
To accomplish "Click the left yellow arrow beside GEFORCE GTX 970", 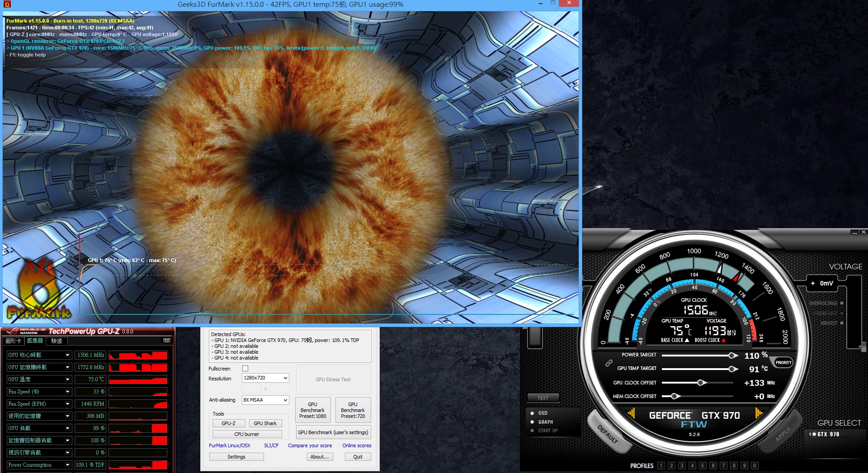I will click(632, 413).
